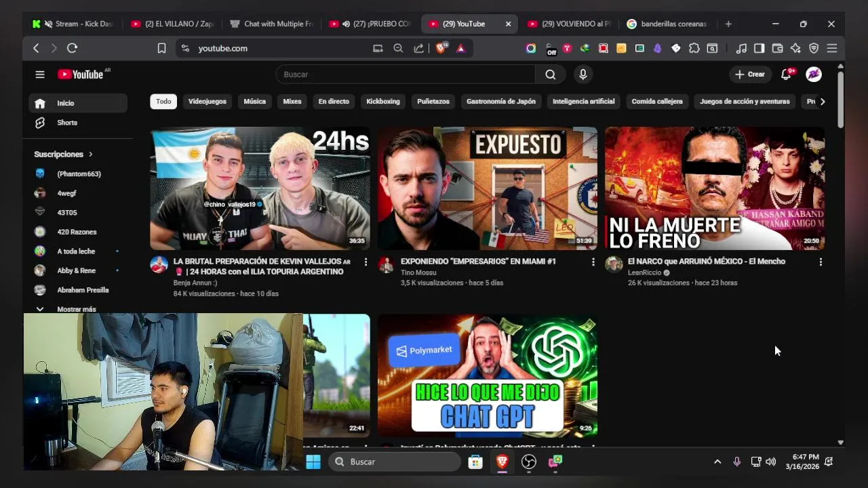Image resolution: width=868 pixels, height=488 pixels.
Task: Open OBS Studio from the taskbar
Action: (529, 462)
